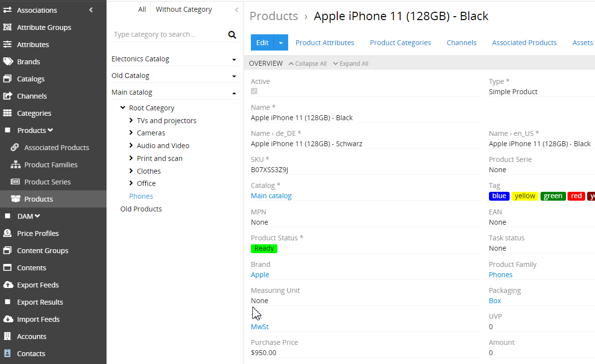Click Collapse All in the Overview header
595x364 pixels.
tap(308, 64)
